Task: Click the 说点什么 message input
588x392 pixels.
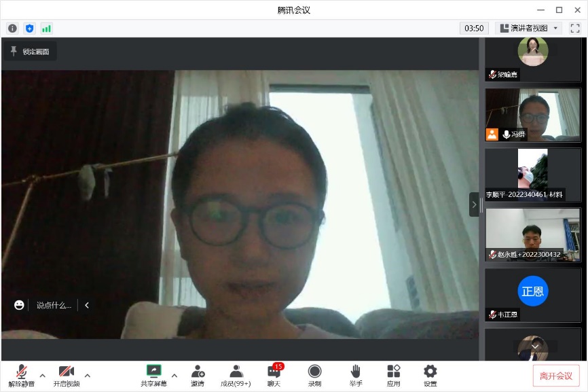Action: pyautogui.click(x=54, y=306)
